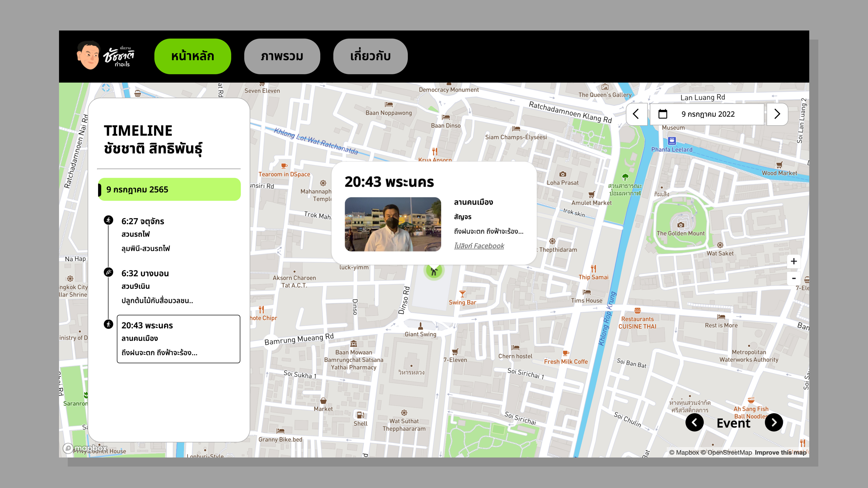
Task: Click running icon for 6:27 จตุจักร
Action: (x=108, y=220)
